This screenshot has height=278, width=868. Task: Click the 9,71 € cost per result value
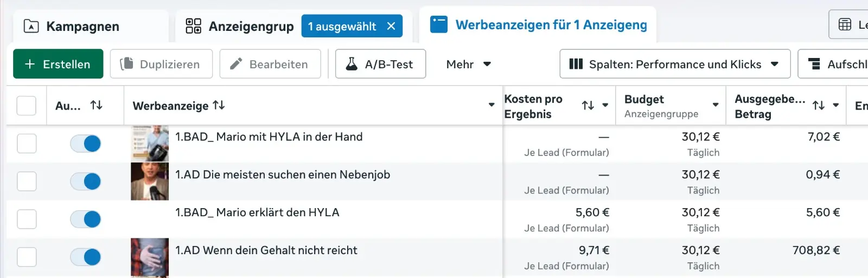(594, 250)
